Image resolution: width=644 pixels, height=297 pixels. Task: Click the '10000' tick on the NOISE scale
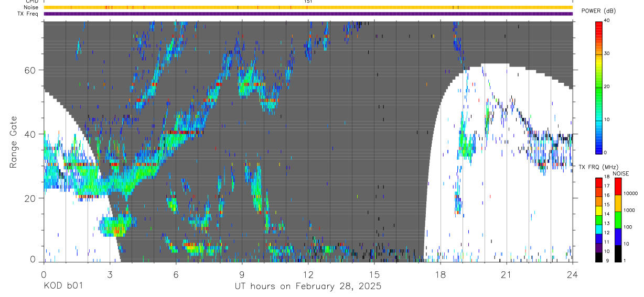pyautogui.click(x=631, y=193)
